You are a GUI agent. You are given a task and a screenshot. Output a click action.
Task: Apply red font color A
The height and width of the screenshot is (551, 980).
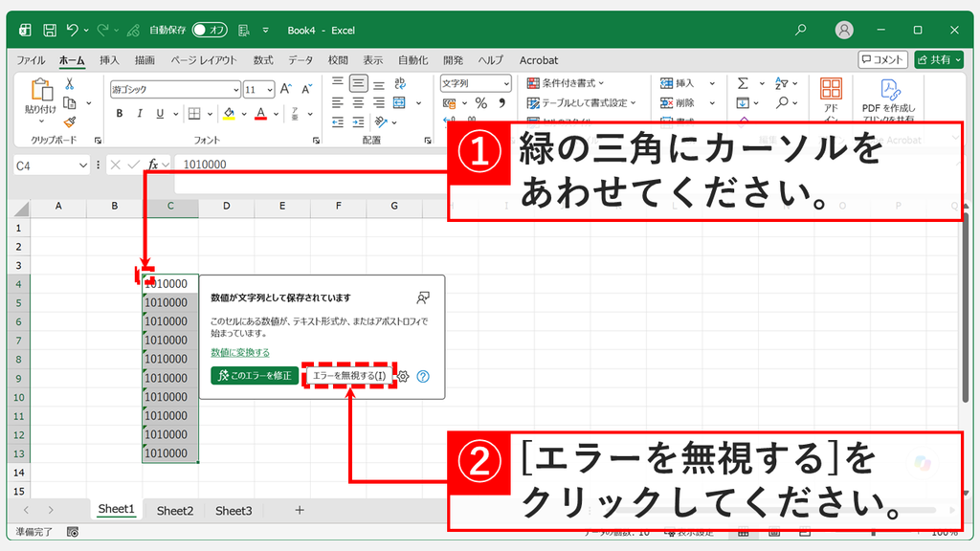point(260,113)
